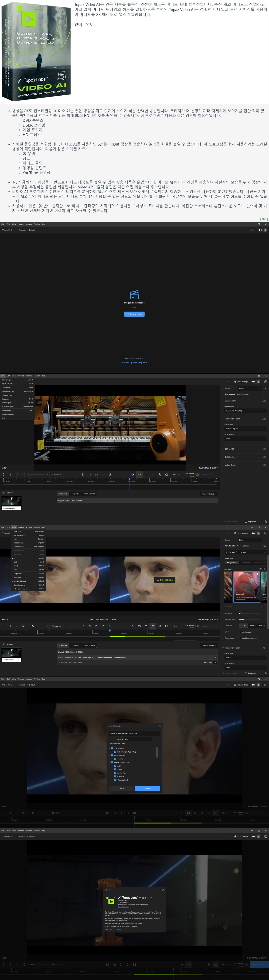The image size is (269, 980).
Task: Select Model manager in the File menu
Action: [17, 414]
